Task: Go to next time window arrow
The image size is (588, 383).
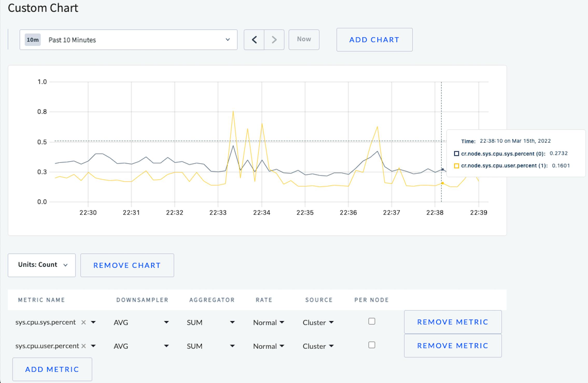Action: [x=274, y=40]
